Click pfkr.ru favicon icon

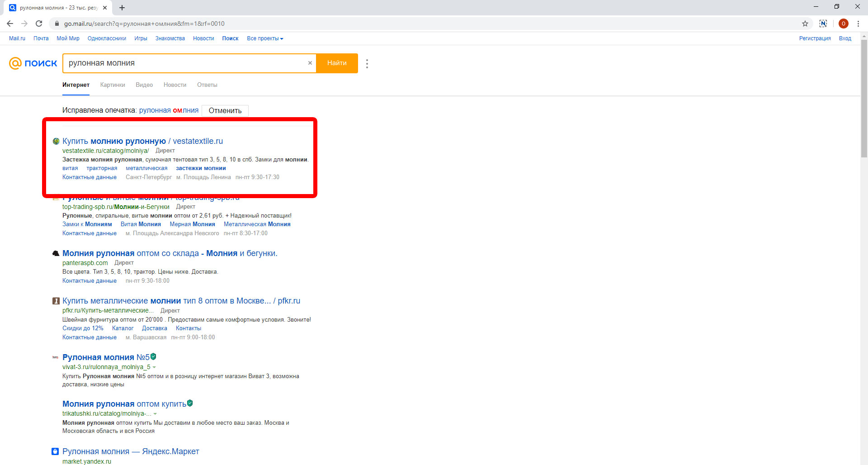[56, 301]
